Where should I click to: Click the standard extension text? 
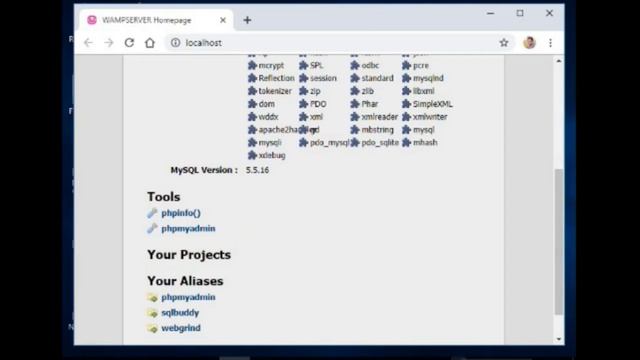(x=378, y=78)
